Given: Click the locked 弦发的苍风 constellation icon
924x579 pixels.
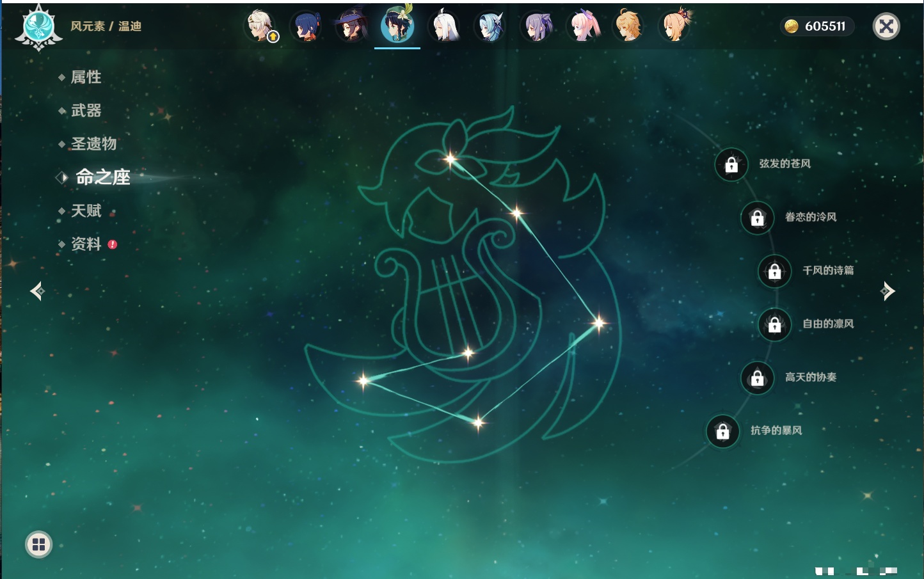Looking at the screenshot, I should pyautogui.click(x=731, y=165).
